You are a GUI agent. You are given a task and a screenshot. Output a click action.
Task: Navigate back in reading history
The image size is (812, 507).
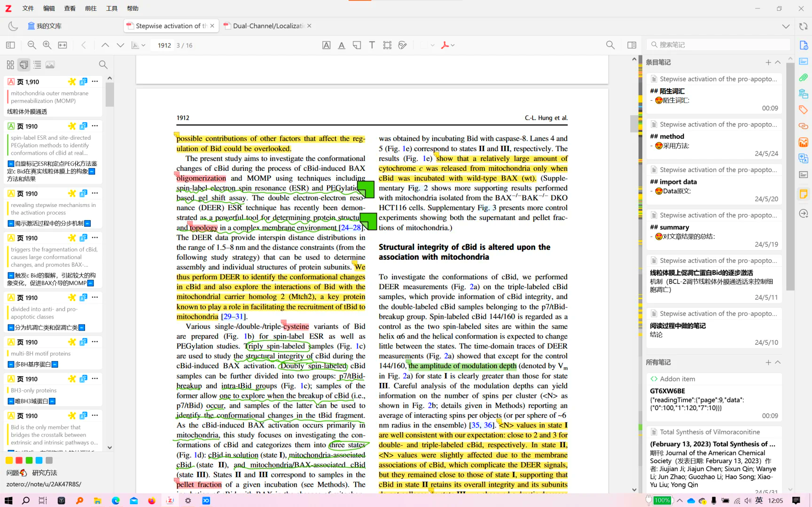[84, 45]
